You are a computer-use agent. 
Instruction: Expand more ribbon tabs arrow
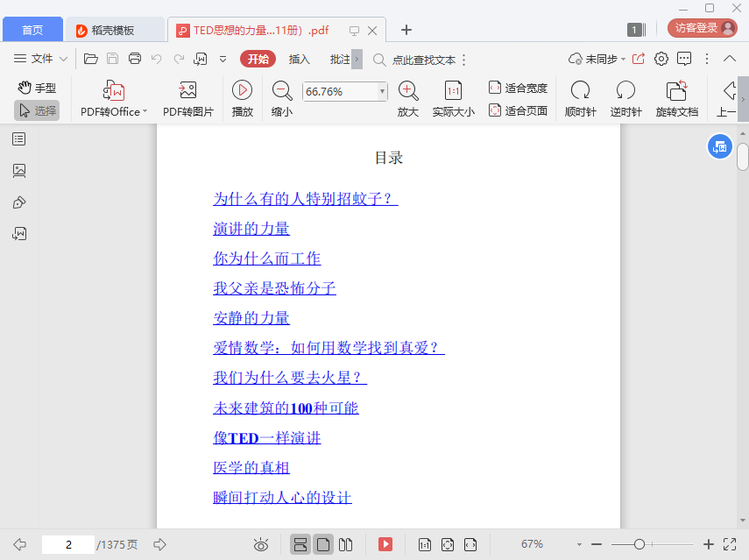(357, 60)
